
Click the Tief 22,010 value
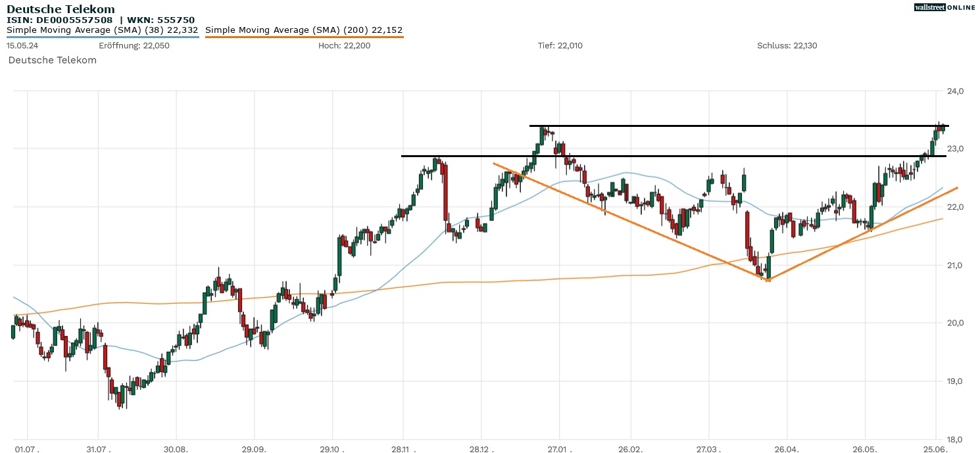(560, 45)
